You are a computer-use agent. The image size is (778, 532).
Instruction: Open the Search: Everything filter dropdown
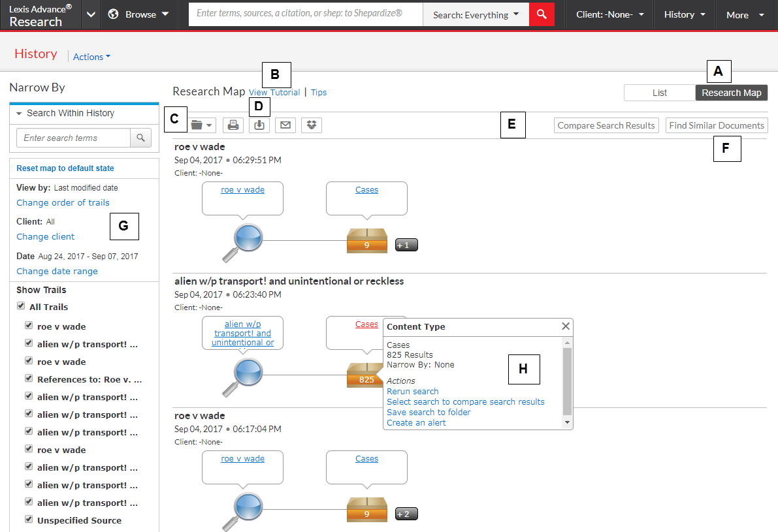476,14
